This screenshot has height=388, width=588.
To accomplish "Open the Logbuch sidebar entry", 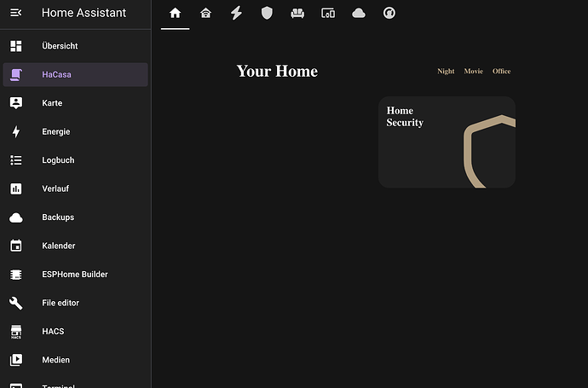I will 75,159.
